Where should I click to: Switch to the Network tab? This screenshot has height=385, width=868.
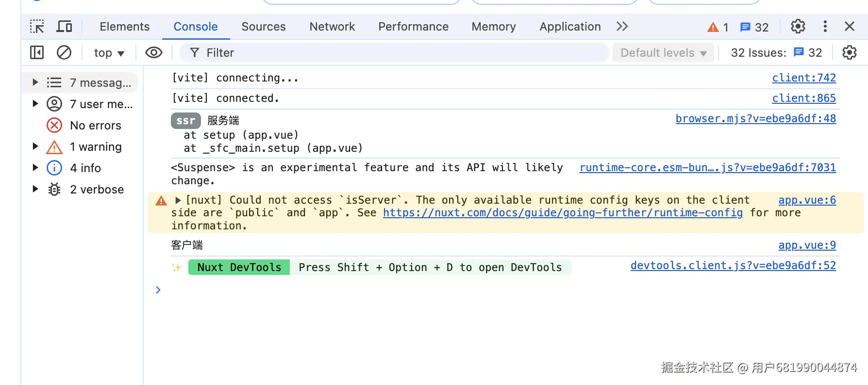(332, 27)
